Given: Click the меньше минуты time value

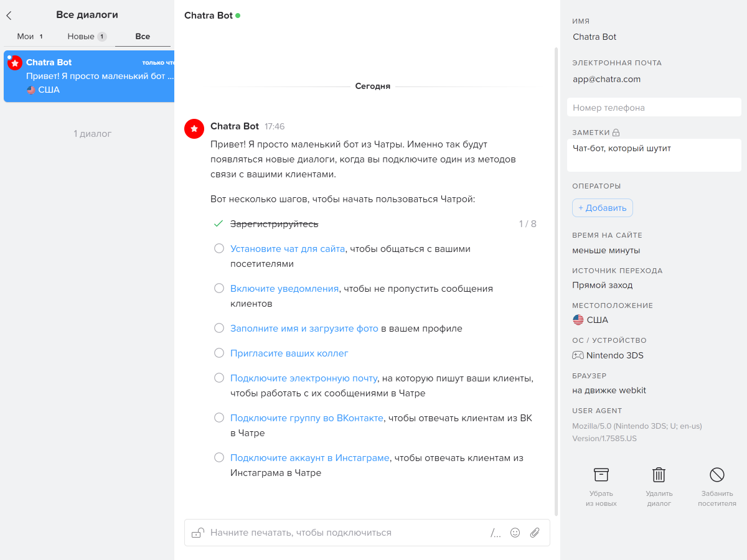Looking at the screenshot, I should [x=606, y=250].
